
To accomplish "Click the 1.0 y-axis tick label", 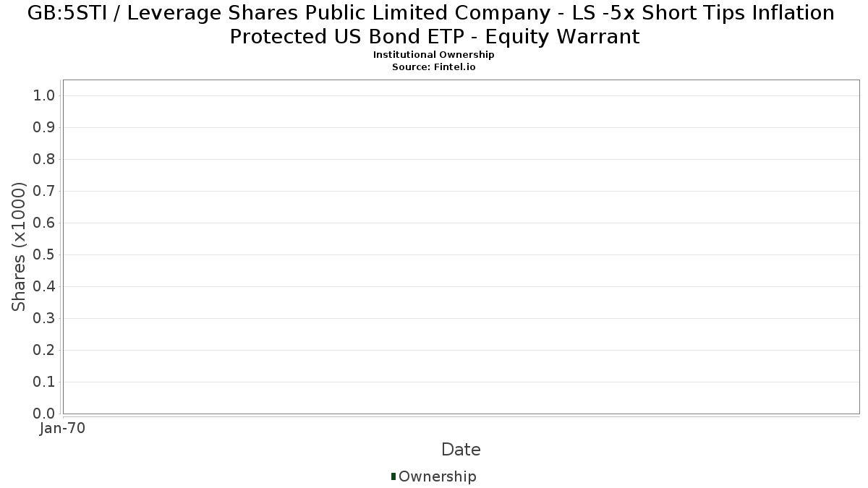I will pyautogui.click(x=44, y=96).
